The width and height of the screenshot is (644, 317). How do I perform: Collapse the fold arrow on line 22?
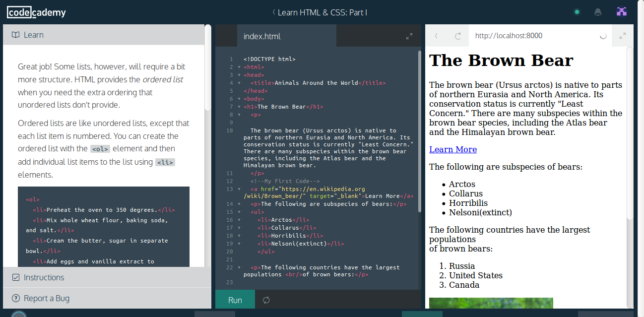click(239, 267)
